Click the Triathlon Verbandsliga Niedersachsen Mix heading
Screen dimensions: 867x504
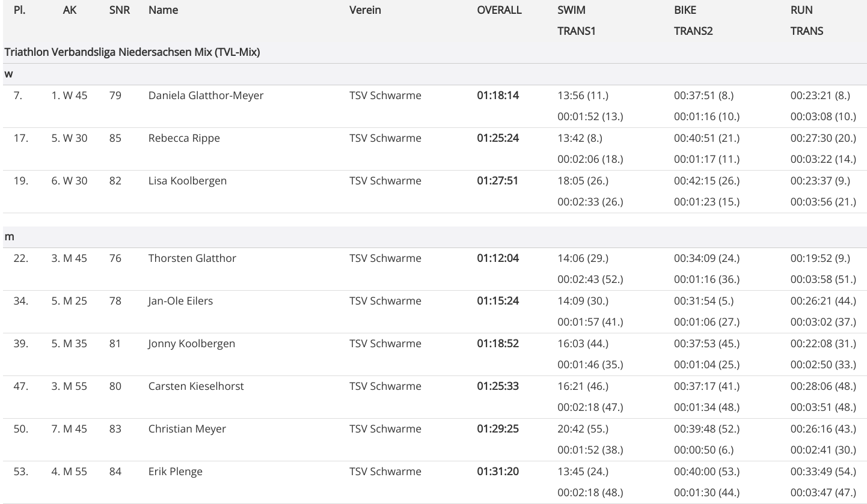pyautogui.click(x=132, y=52)
